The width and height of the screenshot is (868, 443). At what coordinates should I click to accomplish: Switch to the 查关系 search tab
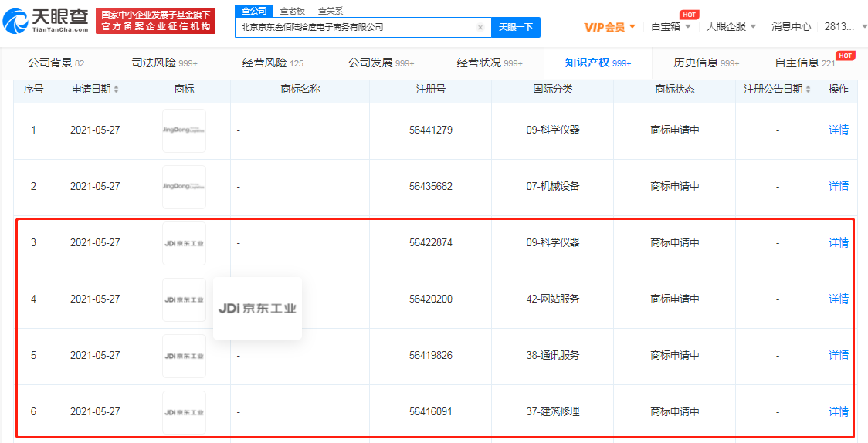331,11
